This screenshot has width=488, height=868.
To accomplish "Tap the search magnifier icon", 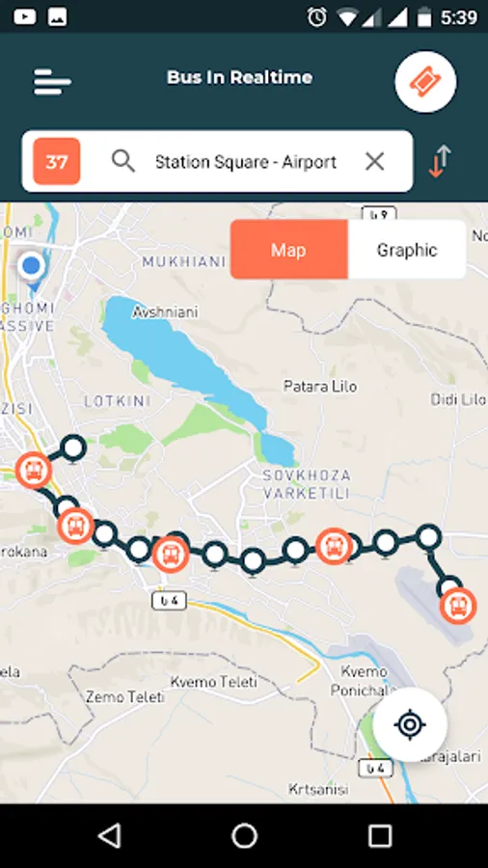I will point(123,162).
